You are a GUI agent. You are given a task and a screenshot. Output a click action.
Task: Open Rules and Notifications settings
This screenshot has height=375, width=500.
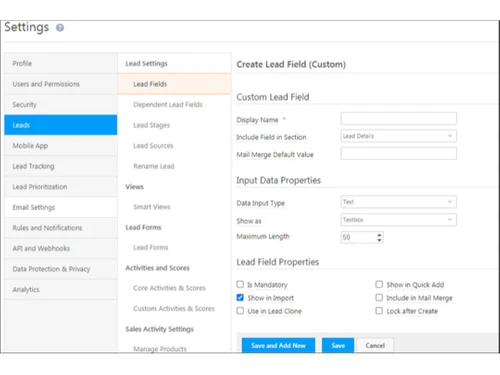(61, 228)
